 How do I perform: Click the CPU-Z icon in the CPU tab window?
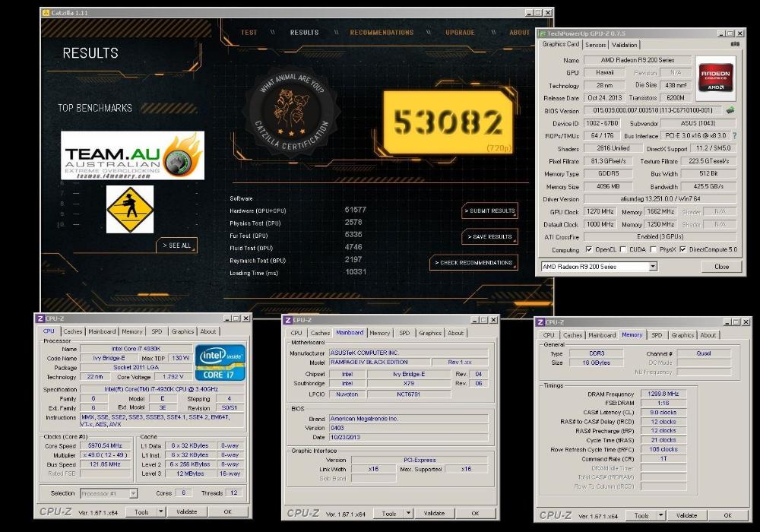(40, 318)
